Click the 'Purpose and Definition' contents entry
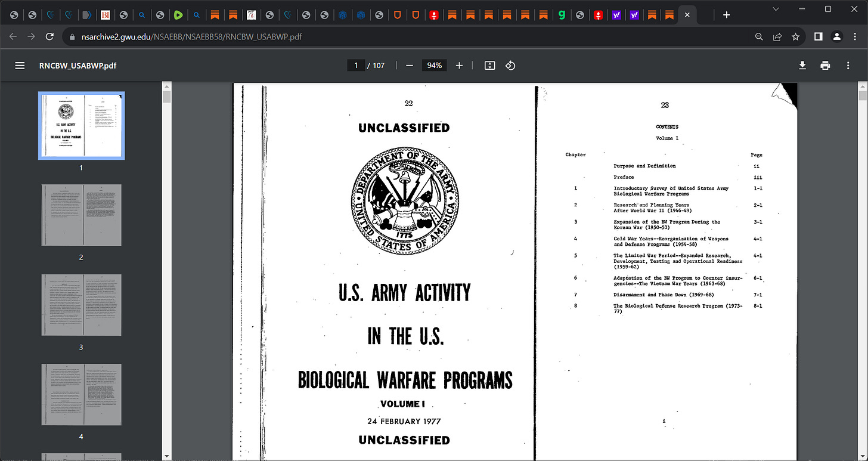The width and height of the screenshot is (868, 461). click(x=644, y=166)
